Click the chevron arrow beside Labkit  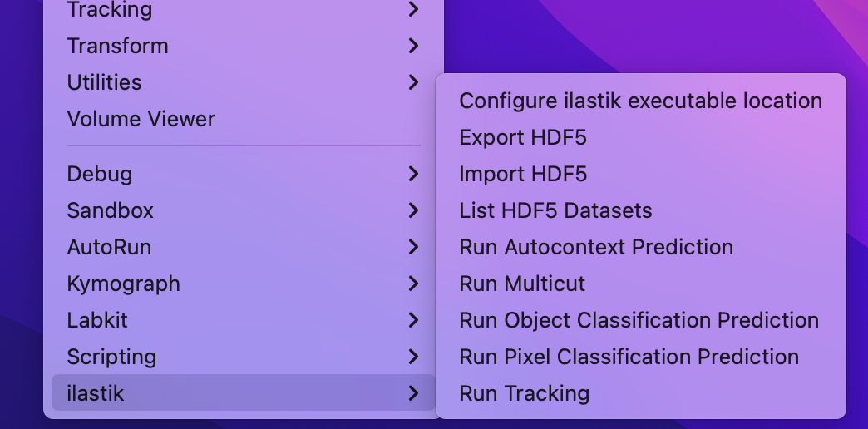(413, 320)
